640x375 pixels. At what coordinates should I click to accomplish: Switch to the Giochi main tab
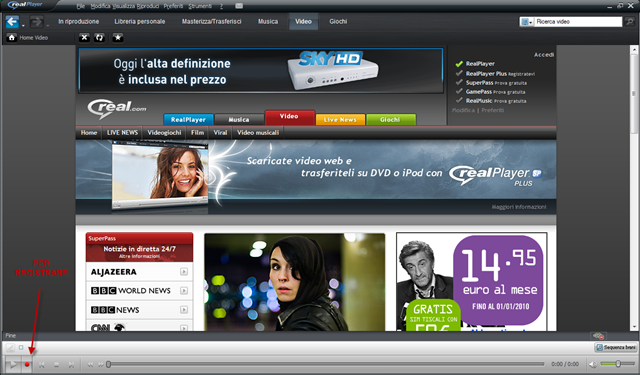pos(338,22)
